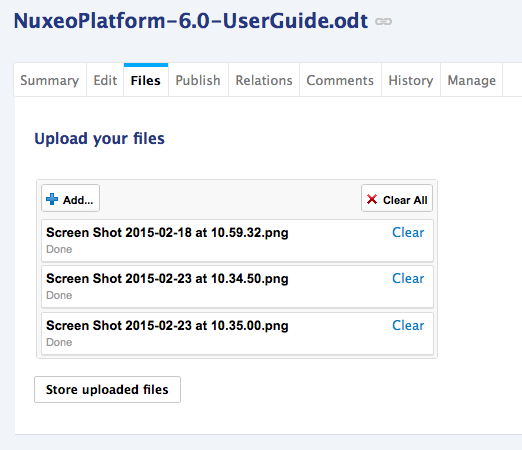Viewport: 522px width, 450px height.
Task: Open the Summary tab
Action: click(x=50, y=80)
